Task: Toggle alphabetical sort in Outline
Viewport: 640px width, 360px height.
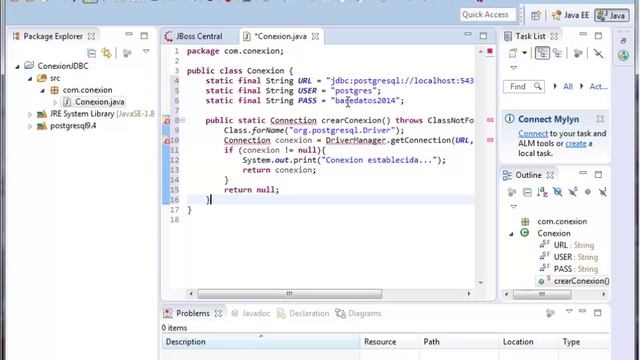Action: pyautogui.click(x=542, y=192)
